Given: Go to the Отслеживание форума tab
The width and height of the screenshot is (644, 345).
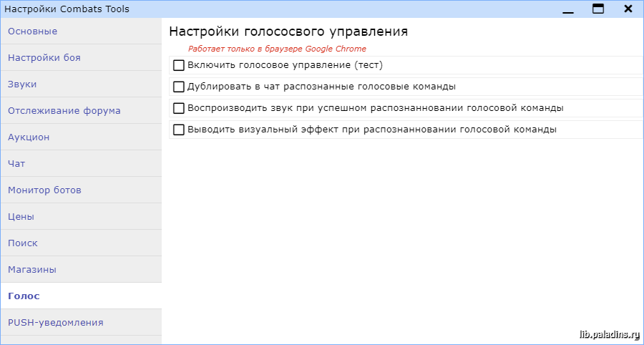Looking at the screenshot, I should pyautogui.click(x=82, y=110).
